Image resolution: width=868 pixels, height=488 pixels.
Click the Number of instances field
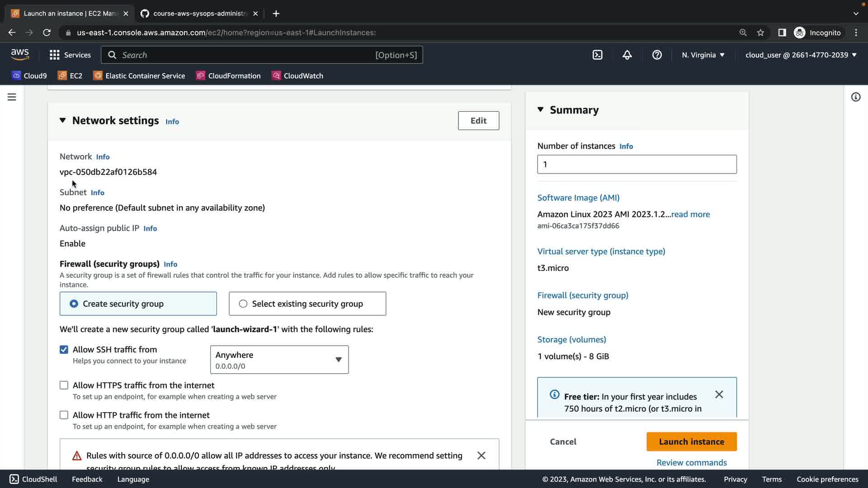(637, 164)
